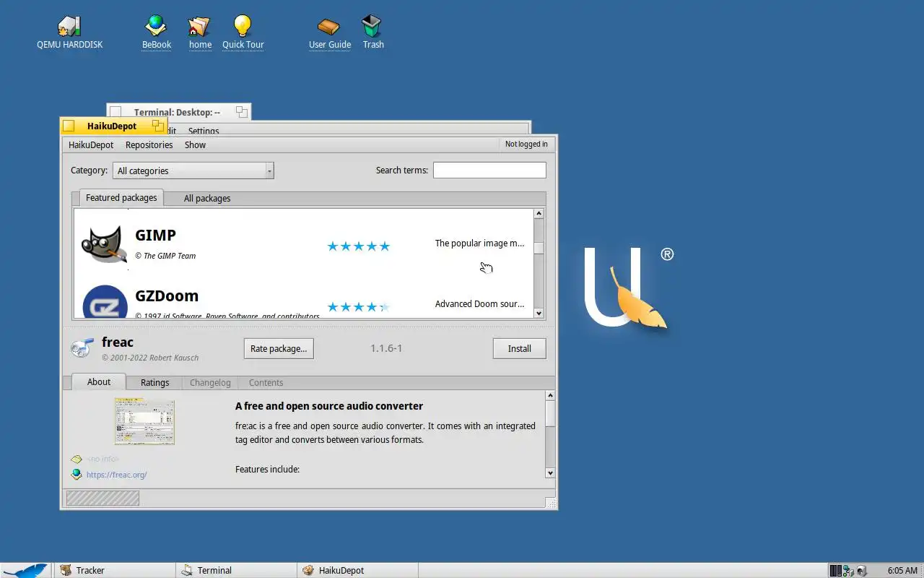This screenshot has width=924, height=578.
Task: Open the Category dropdown showing All categories
Action: pyautogui.click(x=193, y=171)
